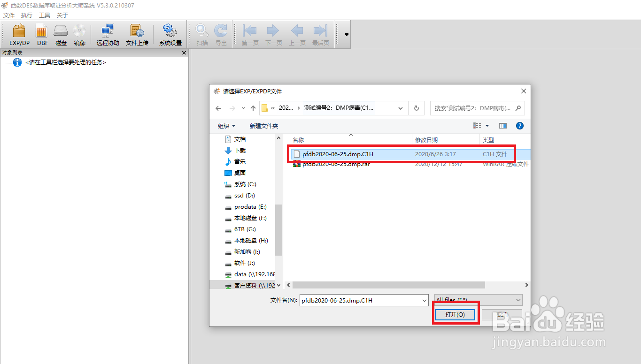Open the dialog help icon
The width and height of the screenshot is (641, 364).
(x=520, y=126)
